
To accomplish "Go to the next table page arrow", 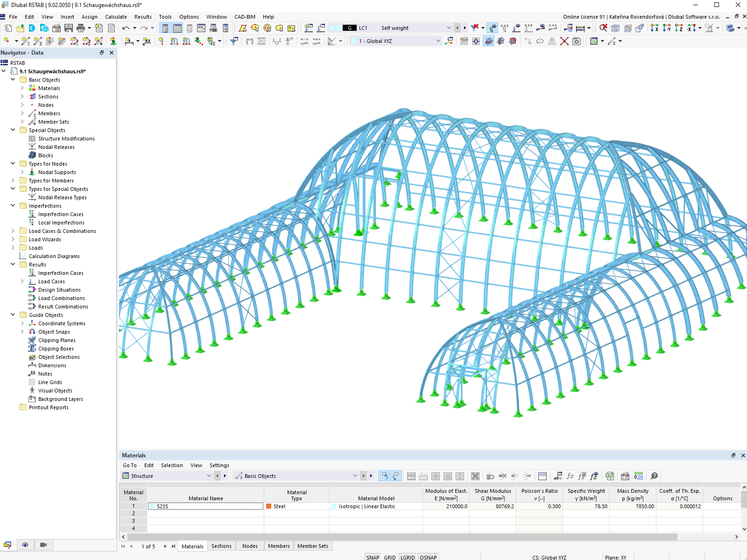I will click(x=164, y=546).
